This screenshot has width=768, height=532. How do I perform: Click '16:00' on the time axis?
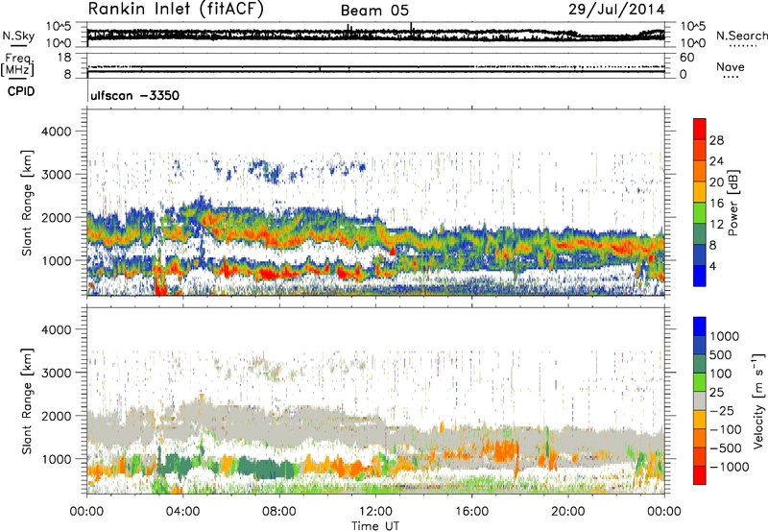471,512
